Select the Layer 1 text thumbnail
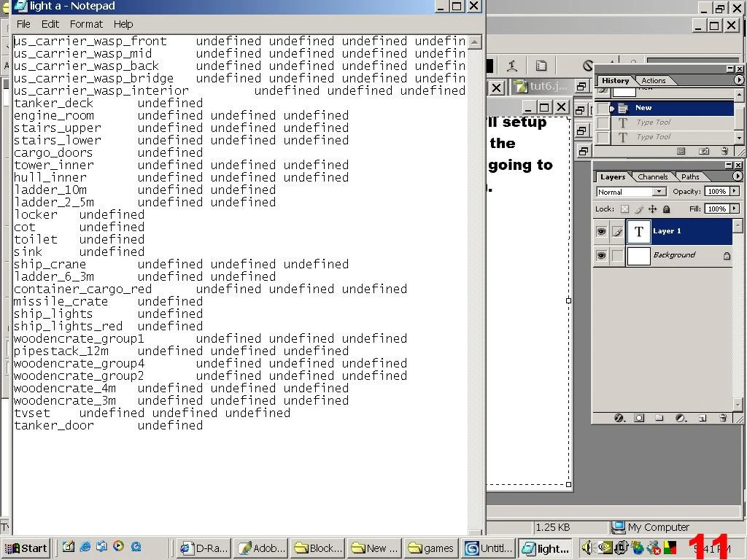This screenshot has width=747, height=560. pos(638,231)
